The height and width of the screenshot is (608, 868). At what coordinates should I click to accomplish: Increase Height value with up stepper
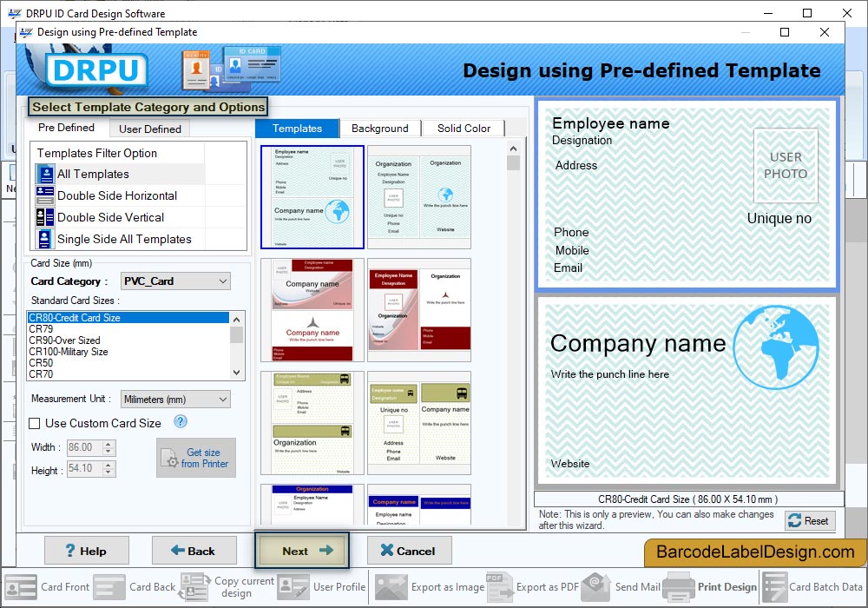click(x=108, y=465)
